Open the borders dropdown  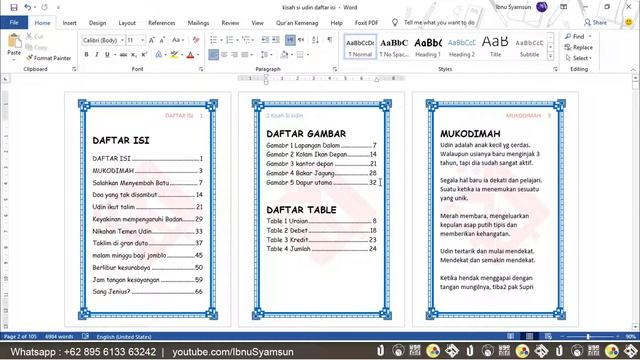click(308, 55)
